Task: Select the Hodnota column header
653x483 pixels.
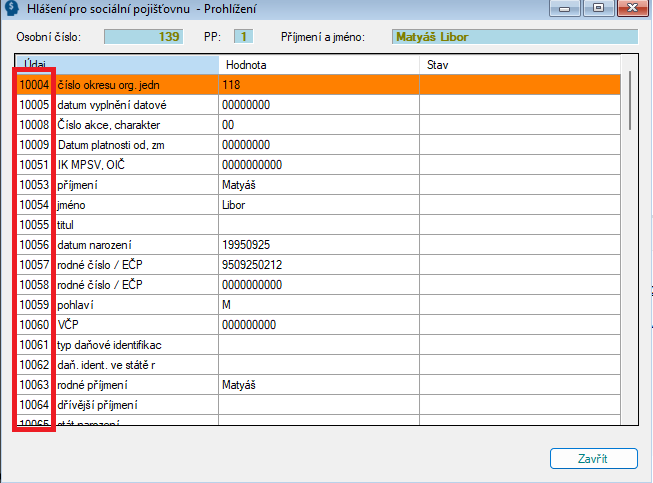Action: (319, 65)
